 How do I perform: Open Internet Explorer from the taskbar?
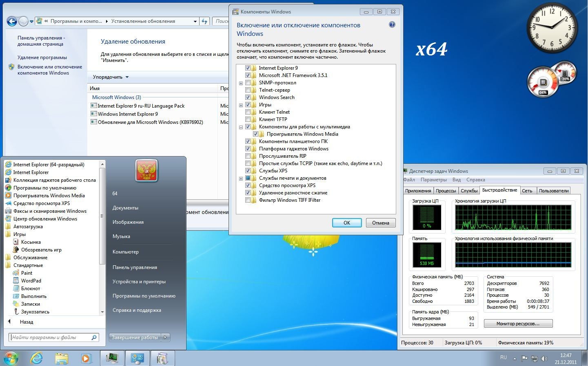(37, 358)
